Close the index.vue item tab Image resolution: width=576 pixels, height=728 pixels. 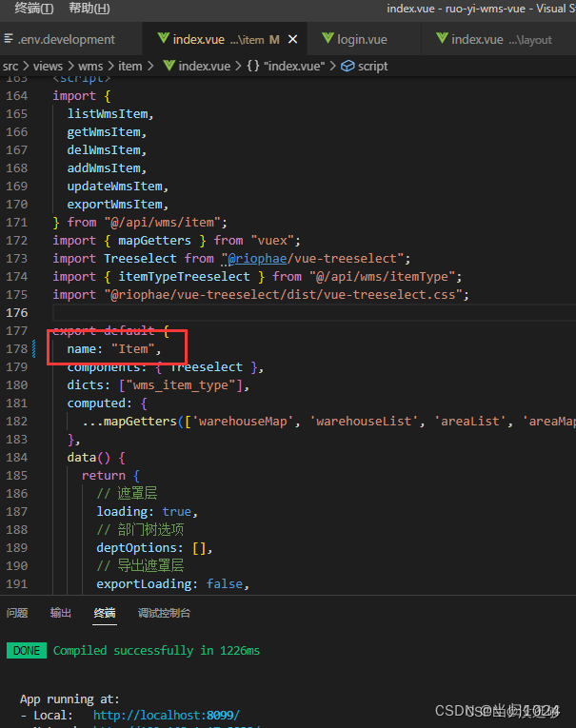point(292,39)
